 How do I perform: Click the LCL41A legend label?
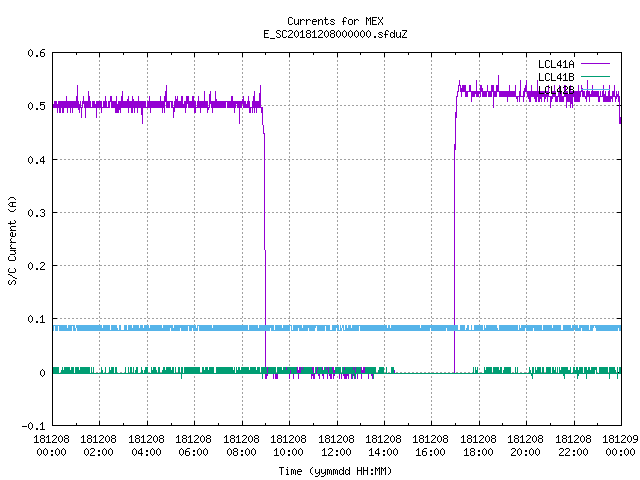click(556, 64)
